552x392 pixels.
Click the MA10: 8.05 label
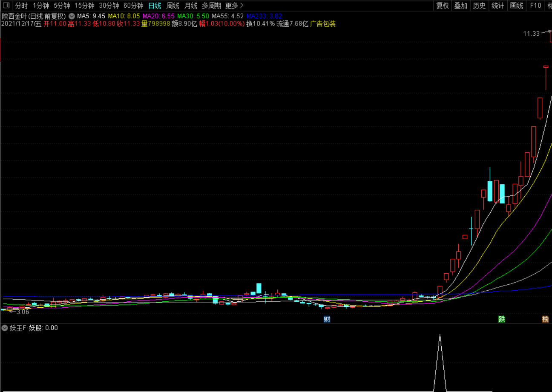(x=124, y=16)
